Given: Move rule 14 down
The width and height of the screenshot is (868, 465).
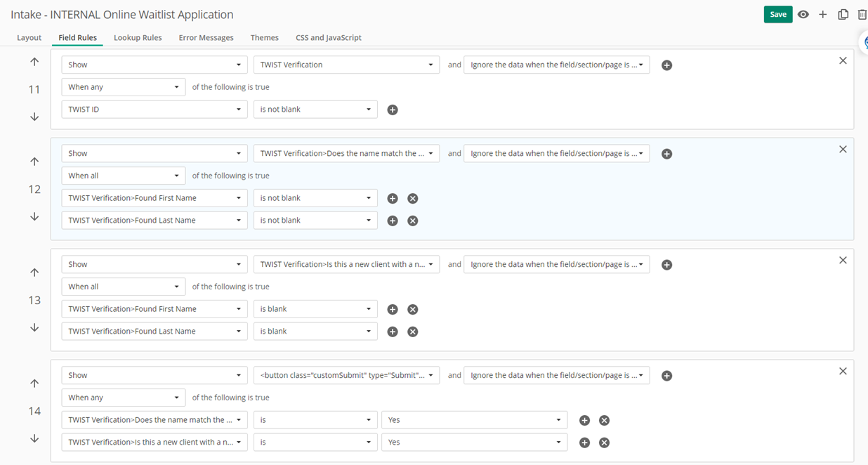Looking at the screenshot, I should tap(34, 438).
